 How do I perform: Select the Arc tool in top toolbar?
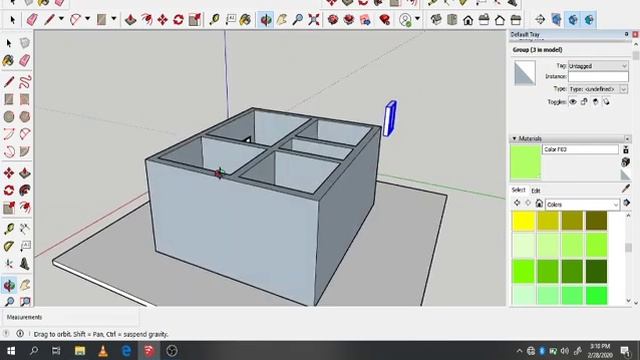pos(75,20)
